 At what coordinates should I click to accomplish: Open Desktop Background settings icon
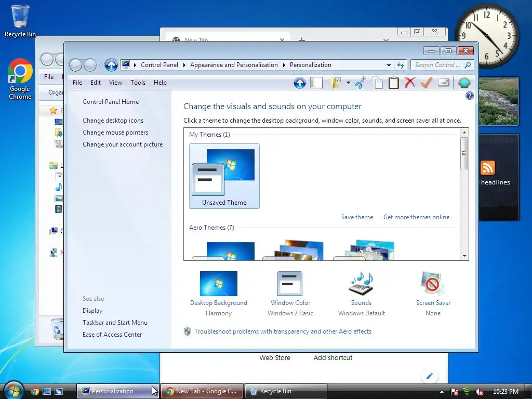(219, 284)
